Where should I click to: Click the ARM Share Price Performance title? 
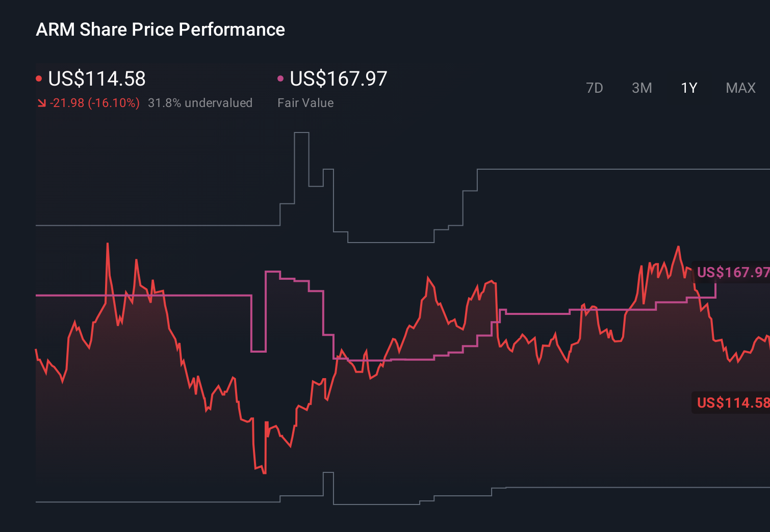160,30
